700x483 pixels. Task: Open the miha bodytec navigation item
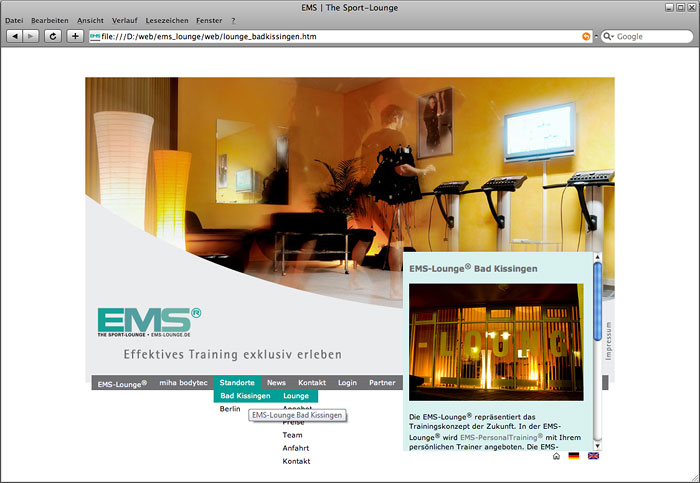click(183, 383)
